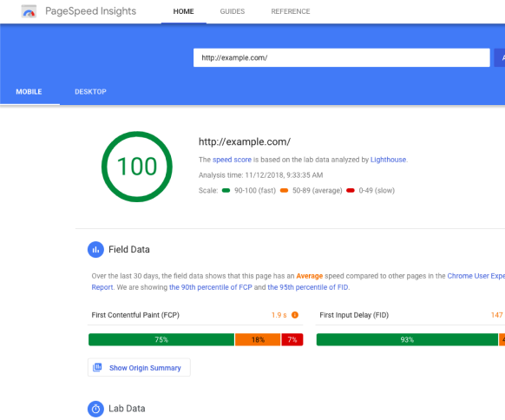
Task: Click the Show Origin Summary icon
Action: (x=97, y=368)
